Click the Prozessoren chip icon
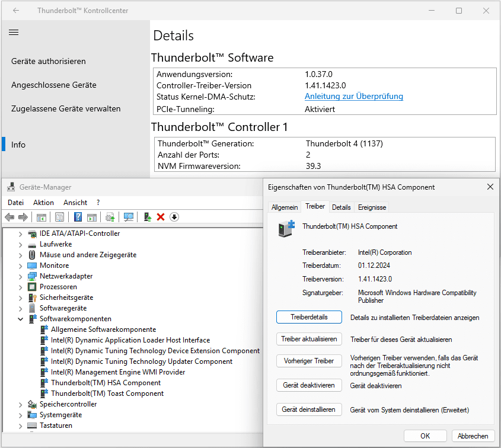501x448 pixels. tap(32, 287)
